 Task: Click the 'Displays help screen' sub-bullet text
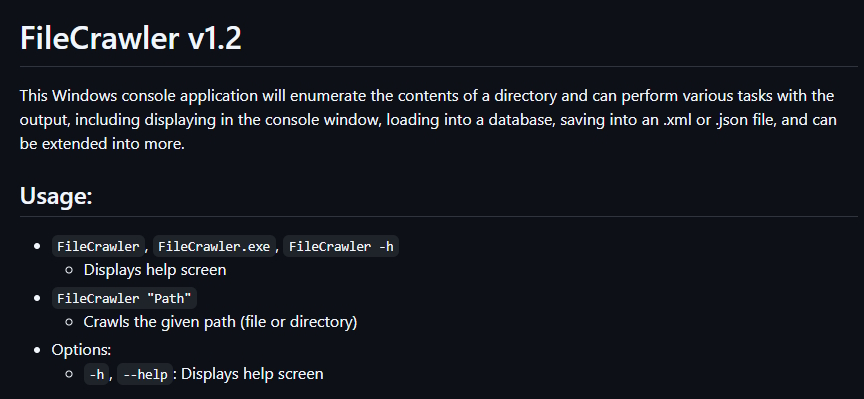click(x=155, y=270)
